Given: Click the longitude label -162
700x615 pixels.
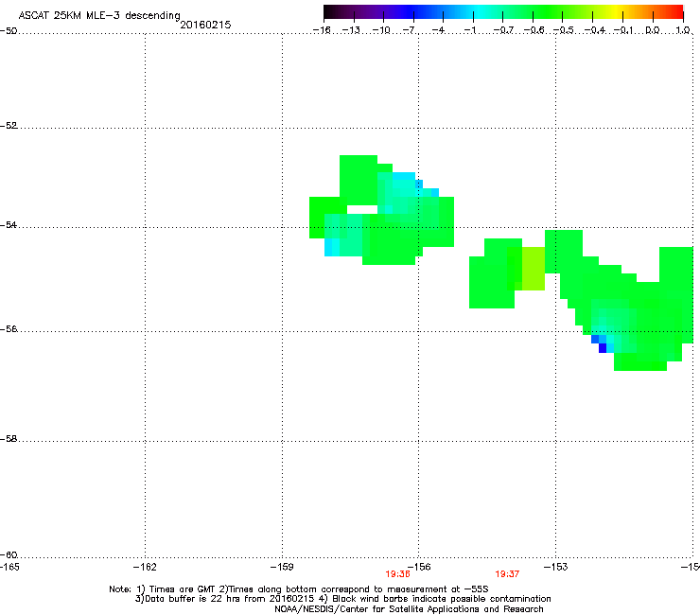Looking at the screenshot, I should (145, 567).
